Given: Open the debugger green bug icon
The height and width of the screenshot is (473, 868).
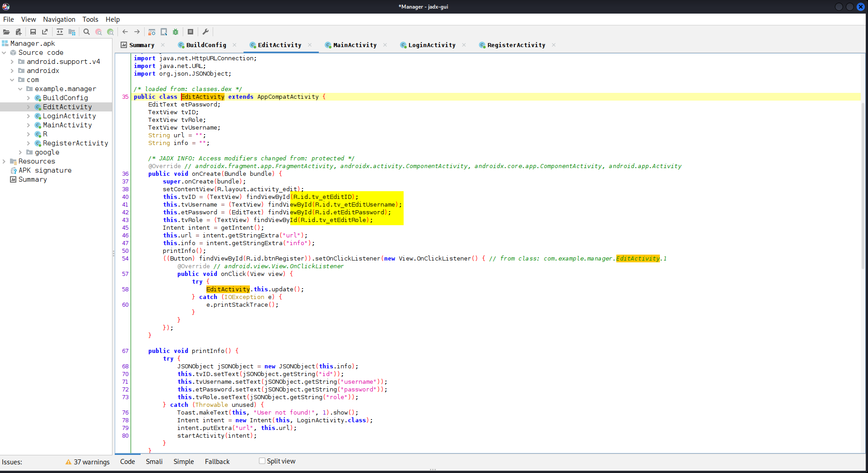Looking at the screenshot, I should [176, 32].
